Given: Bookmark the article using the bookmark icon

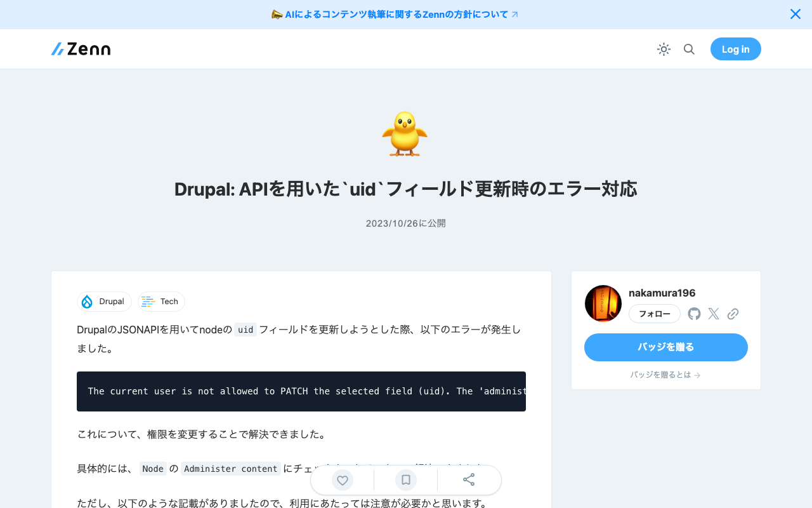Looking at the screenshot, I should pyautogui.click(x=405, y=480).
